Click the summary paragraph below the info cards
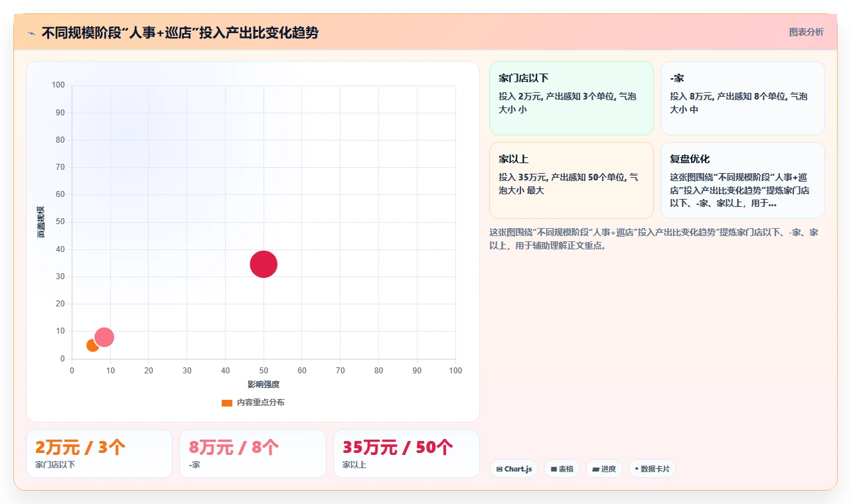 (654, 239)
